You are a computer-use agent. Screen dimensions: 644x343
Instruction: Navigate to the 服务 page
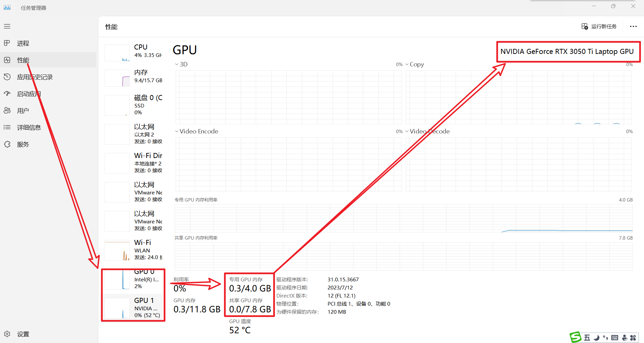click(x=49, y=144)
